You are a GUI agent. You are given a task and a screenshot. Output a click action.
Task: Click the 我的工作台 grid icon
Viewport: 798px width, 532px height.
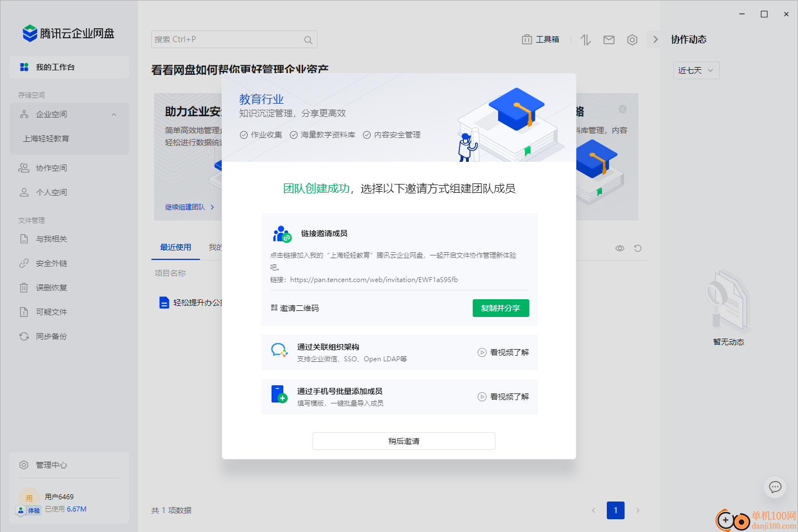[24, 67]
